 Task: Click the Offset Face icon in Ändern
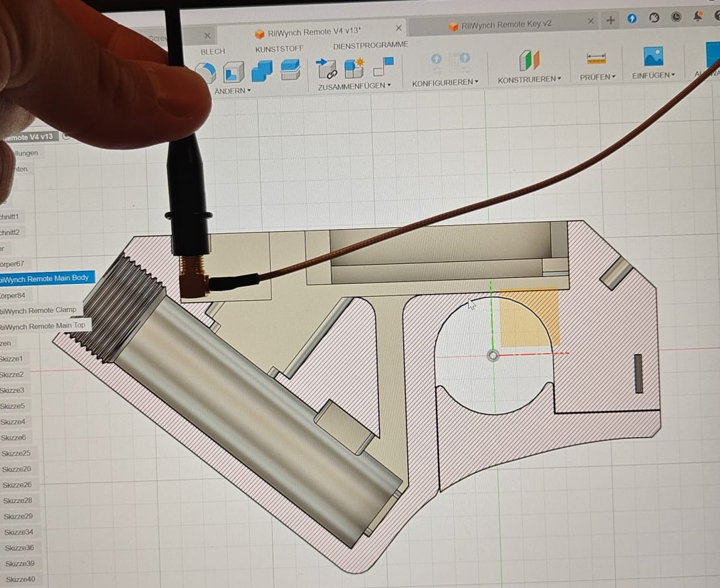290,69
